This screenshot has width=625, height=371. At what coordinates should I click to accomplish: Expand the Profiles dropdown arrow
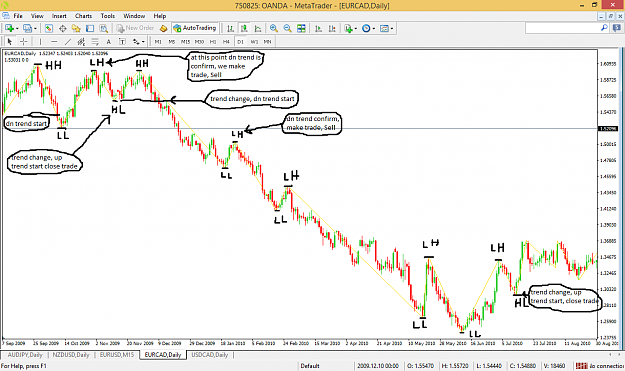(35, 29)
